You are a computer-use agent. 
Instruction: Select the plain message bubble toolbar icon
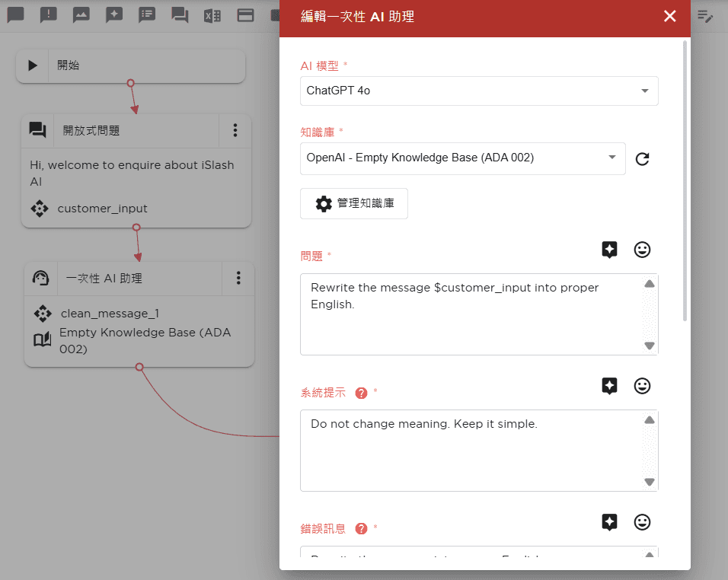coord(16,15)
